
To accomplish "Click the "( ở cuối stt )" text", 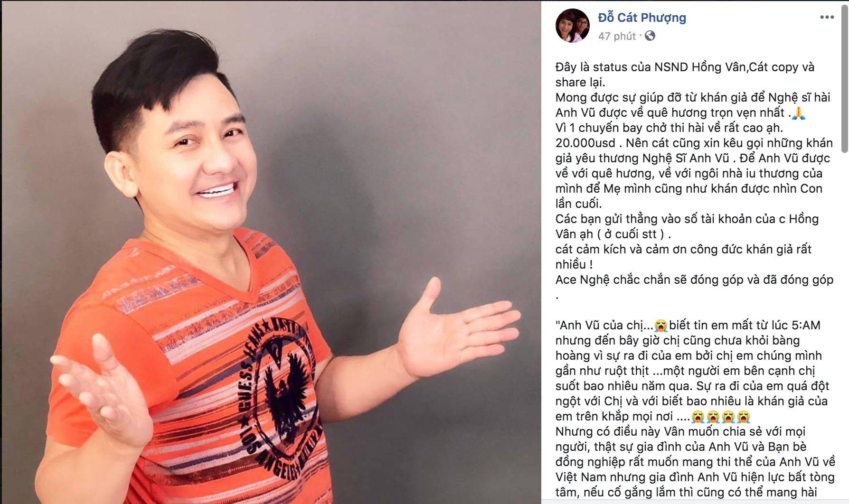I will [630, 234].
